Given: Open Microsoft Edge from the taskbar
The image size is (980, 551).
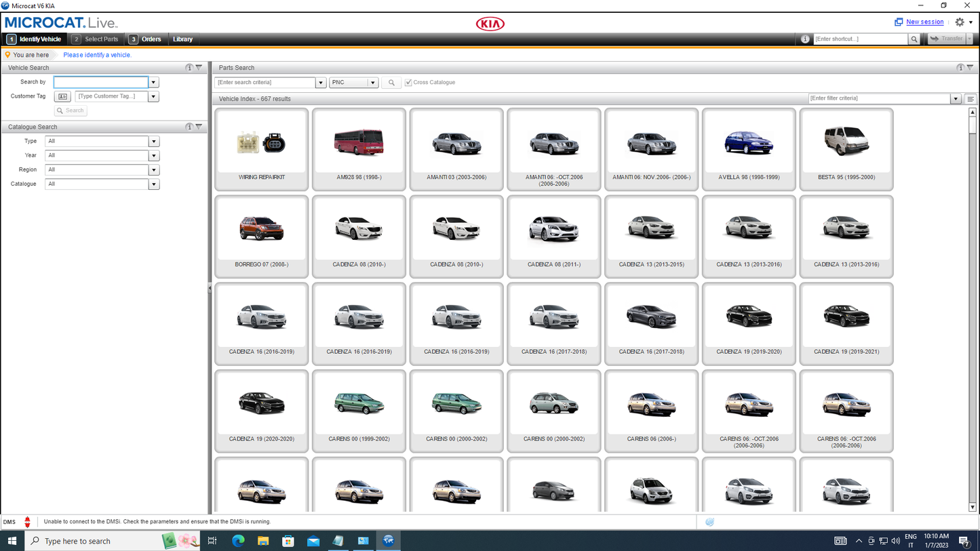Looking at the screenshot, I should 238,541.
